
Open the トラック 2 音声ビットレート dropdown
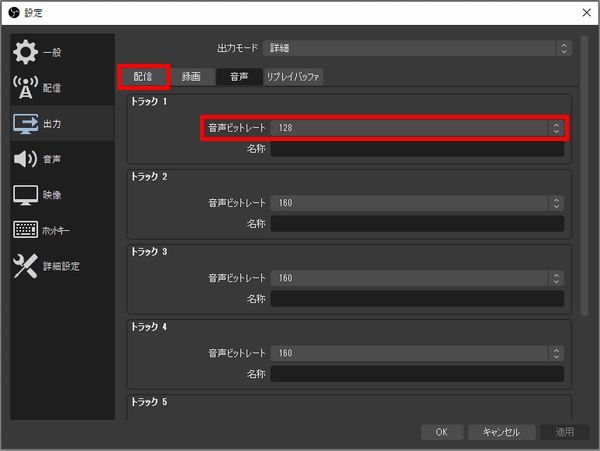coord(417,203)
